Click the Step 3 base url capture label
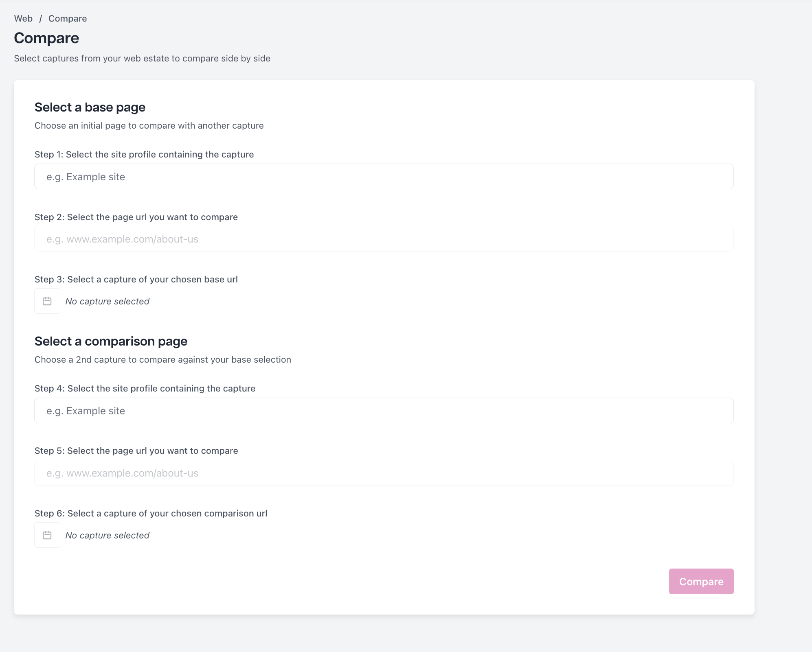 (136, 279)
